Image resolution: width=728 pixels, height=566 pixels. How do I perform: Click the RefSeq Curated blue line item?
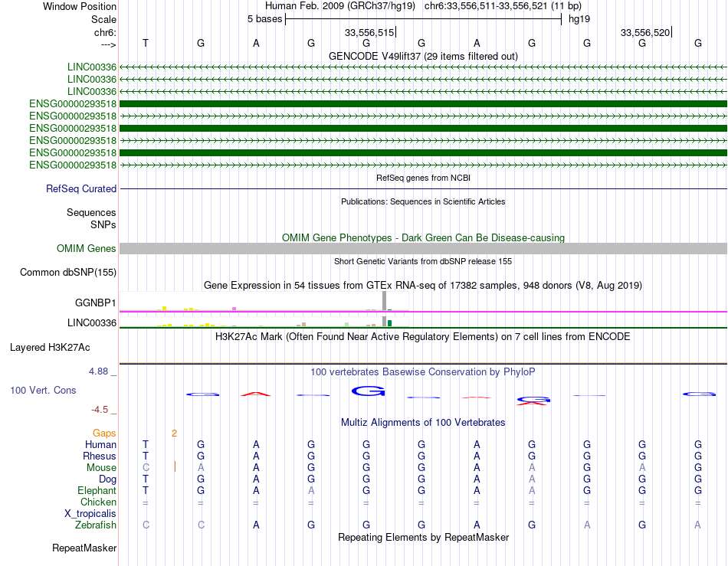tap(423, 189)
